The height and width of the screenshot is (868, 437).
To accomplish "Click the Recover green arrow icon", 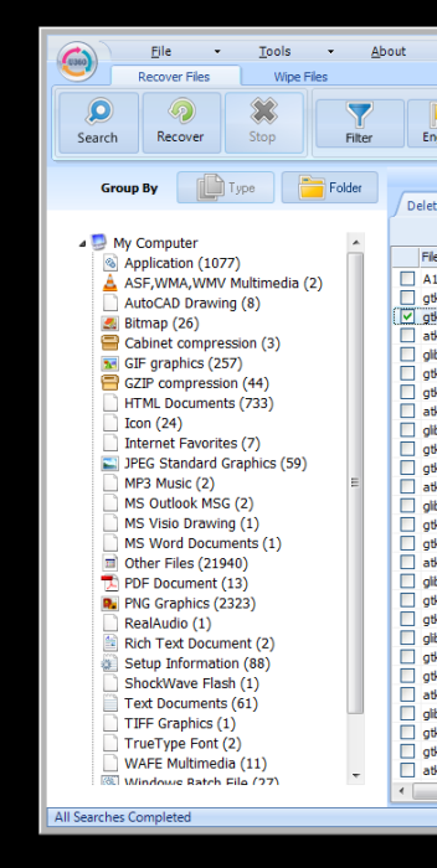I will click(x=182, y=110).
